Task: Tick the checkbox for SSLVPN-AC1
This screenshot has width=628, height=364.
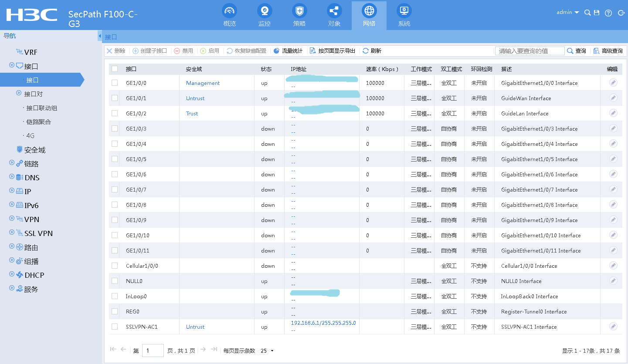Action: 115,327
